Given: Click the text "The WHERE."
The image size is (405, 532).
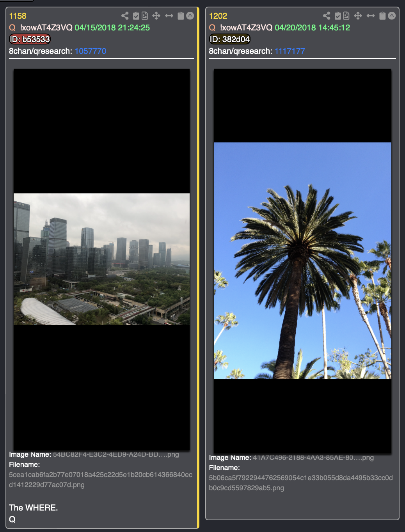Looking at the screenshot, I should click(34, 508).
